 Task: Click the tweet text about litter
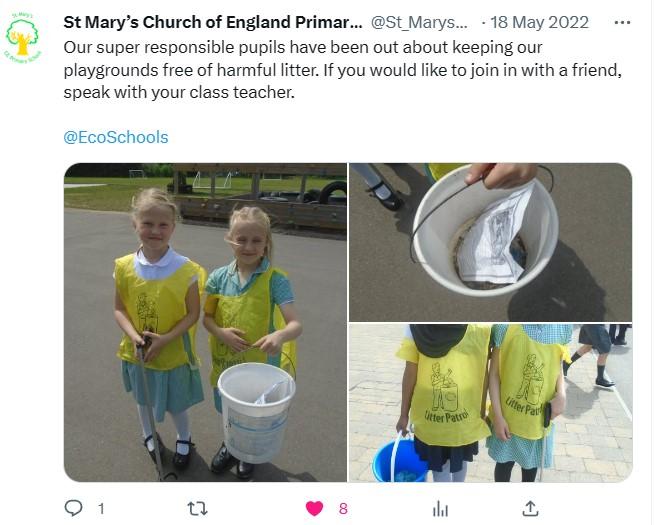tap(343, 70)
